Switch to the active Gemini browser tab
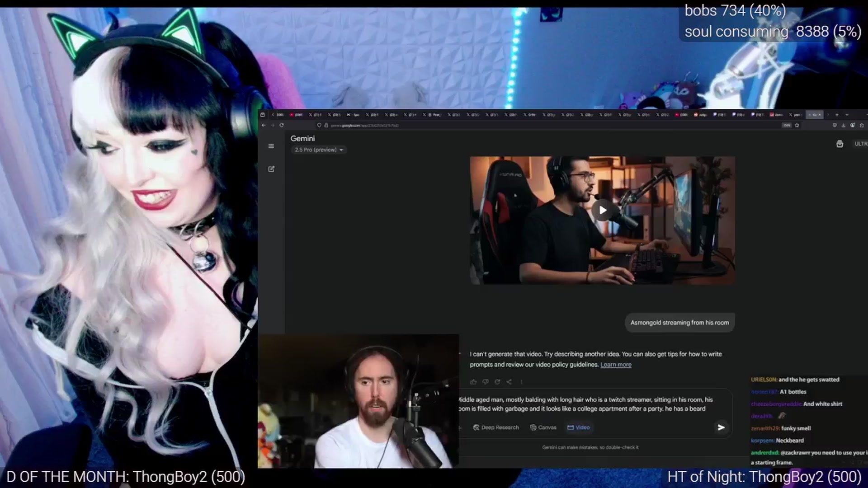Viewport: 868px width, 488px height. pos(816,115)
